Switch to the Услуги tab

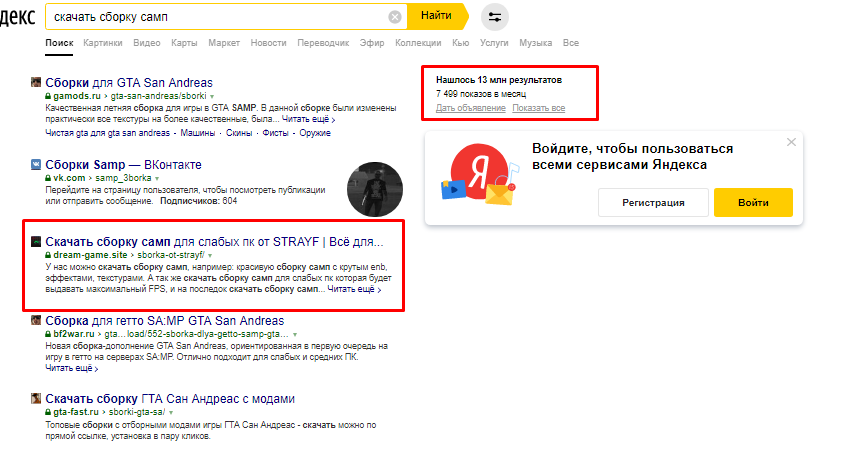[x=494, y=43]
